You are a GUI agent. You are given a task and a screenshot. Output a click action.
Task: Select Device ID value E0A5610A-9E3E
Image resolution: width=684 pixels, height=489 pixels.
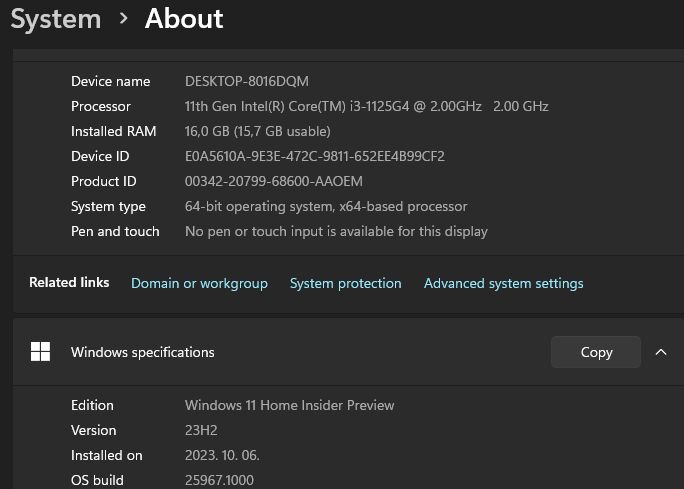coord(315,156)
